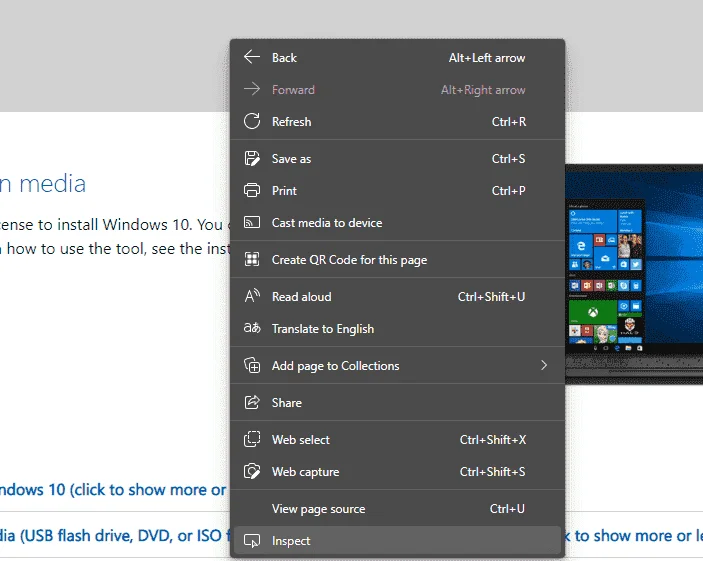Screen dimensions: 703x561
Task: Click the Collections plus icon
Action: (x=252, y=365)
